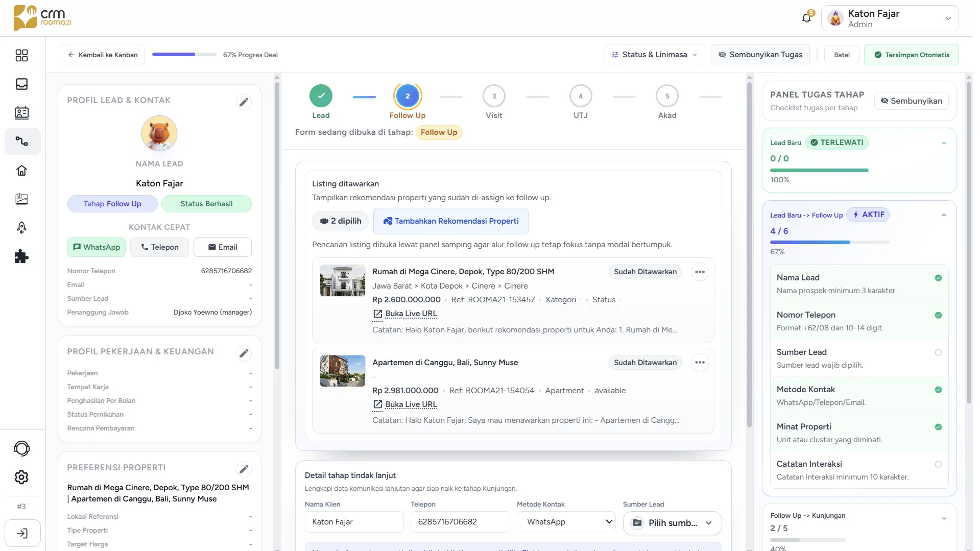980x551 pixels.
Task: Toggle the Sumber Lead checklist circle
Action: [938, 352]
